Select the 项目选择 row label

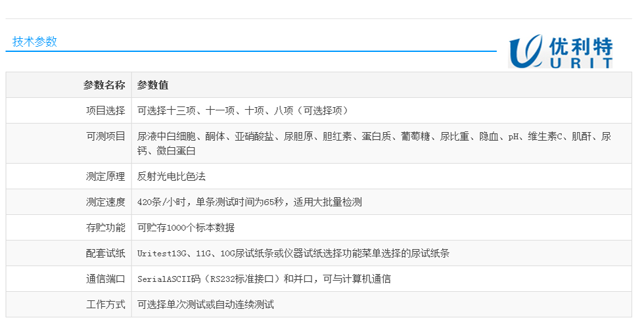106,110
